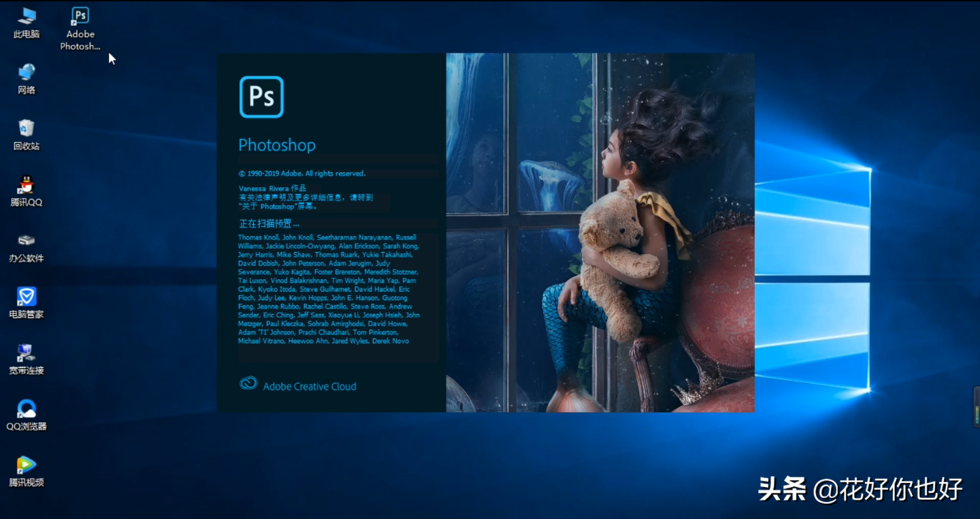Select the 宽带连接 desktop icon
The image size is (980, 519).
click(27, 360)
